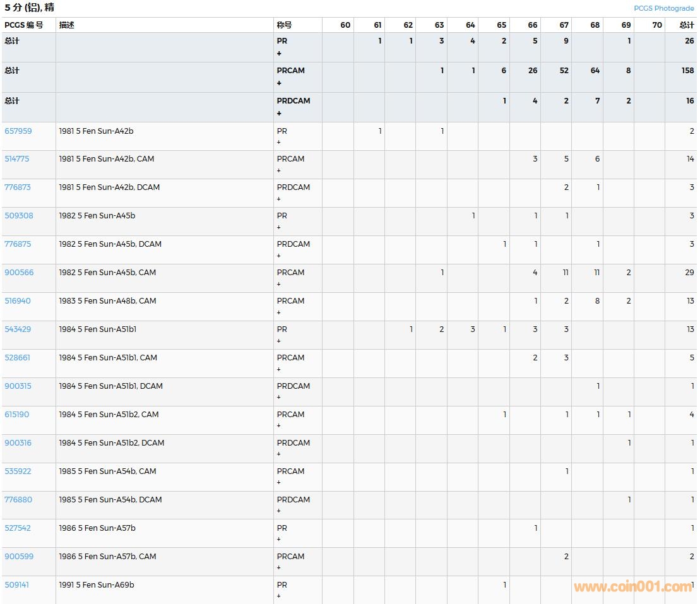Expand plus sign in PRDCAM totals row
The height and width of the screenshot is (604, 700).
(x=279, y=114)
